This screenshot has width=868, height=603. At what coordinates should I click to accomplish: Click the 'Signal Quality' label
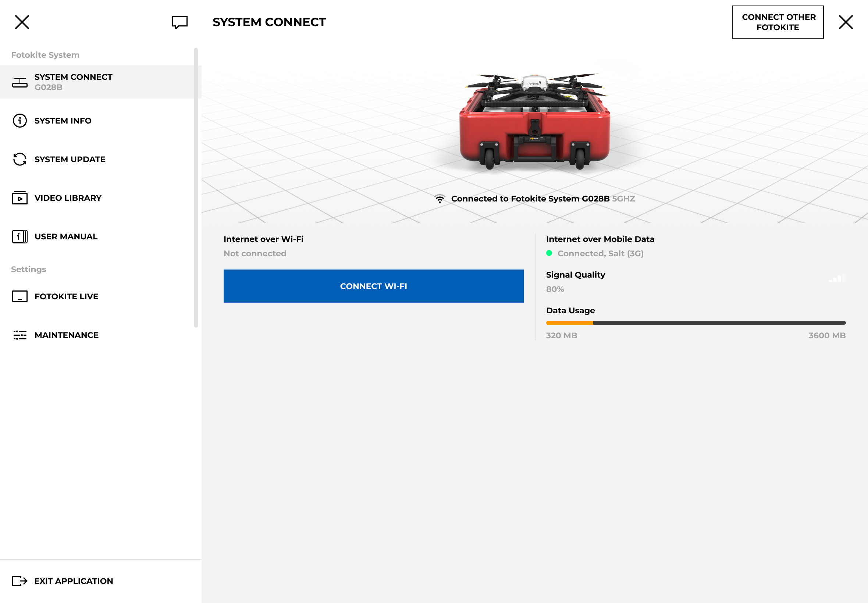(x=576, y=275)
